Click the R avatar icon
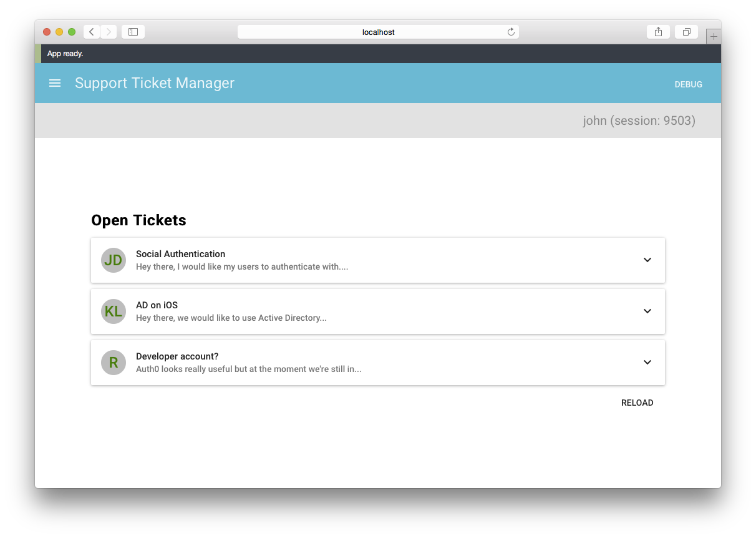 (x=114, y=363)
